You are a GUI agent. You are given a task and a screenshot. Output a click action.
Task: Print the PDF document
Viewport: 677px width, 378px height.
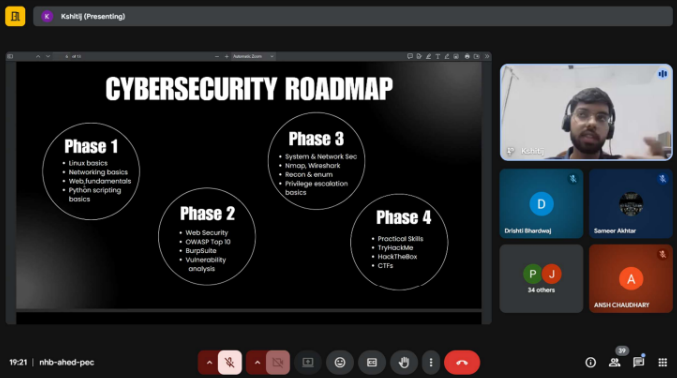467,56
